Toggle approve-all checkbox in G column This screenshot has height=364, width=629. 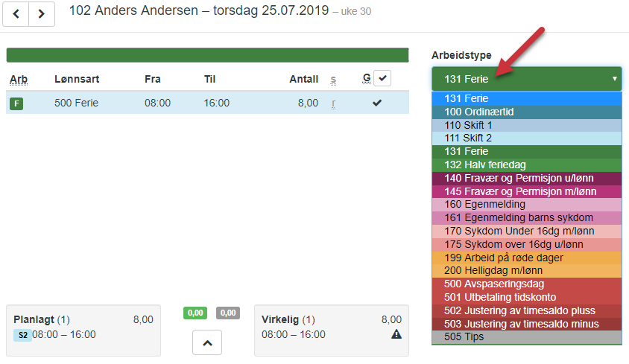[382, 78]
